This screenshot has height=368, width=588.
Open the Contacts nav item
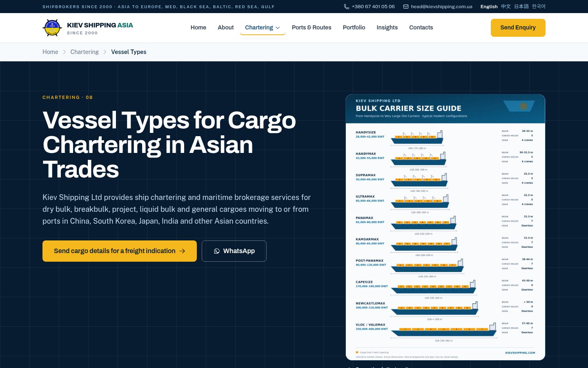[421, 27]
